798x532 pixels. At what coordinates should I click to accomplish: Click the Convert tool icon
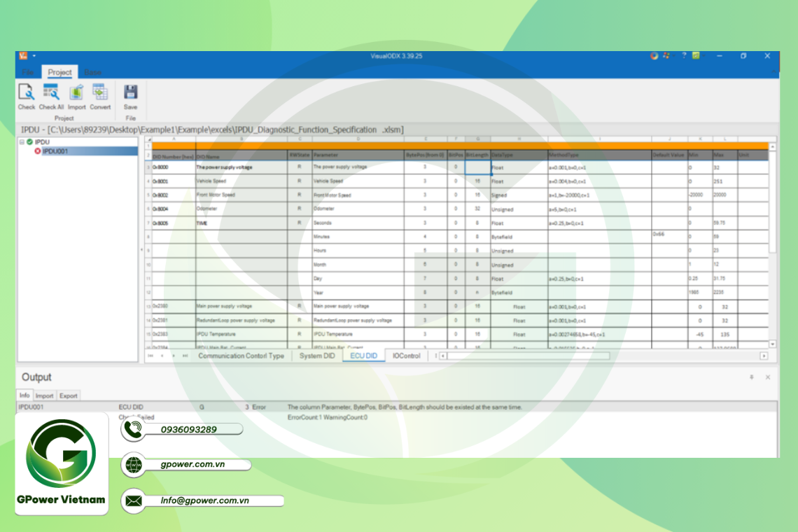coord(100,92)
